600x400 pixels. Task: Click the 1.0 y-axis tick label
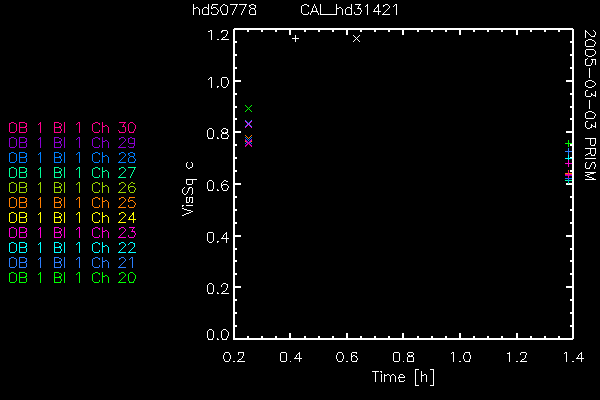[x=218, y=82]
